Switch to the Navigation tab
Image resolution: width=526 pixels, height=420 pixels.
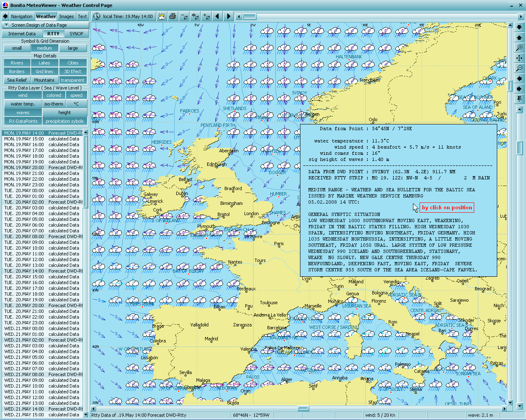click(x=21, y=16)
